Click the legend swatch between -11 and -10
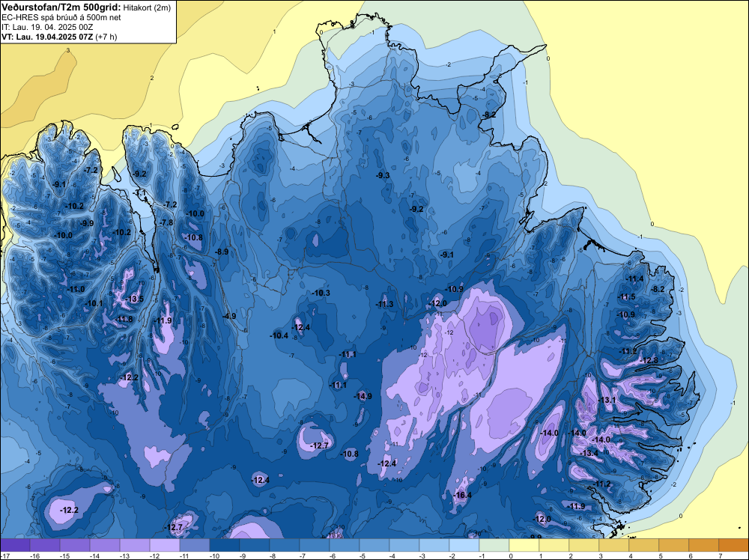The image size is (749, 560). pyautogui.click(x=195, y=545)
